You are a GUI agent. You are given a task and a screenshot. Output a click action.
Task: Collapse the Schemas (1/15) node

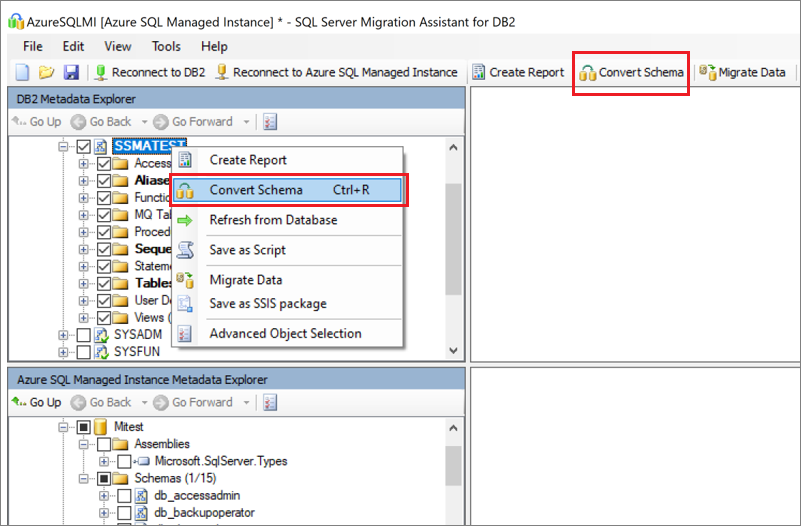tap(83, 479)
